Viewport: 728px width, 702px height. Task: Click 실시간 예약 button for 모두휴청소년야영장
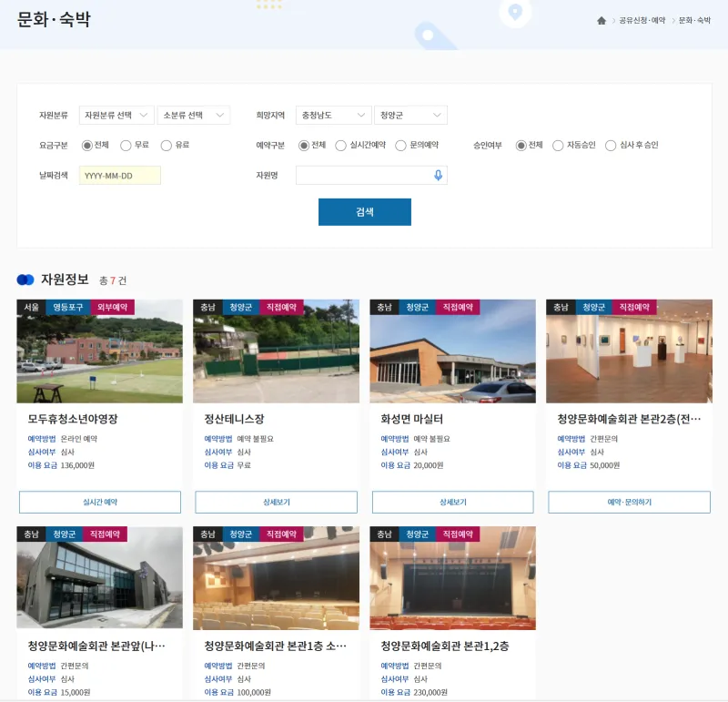click(x=100, y=503)
